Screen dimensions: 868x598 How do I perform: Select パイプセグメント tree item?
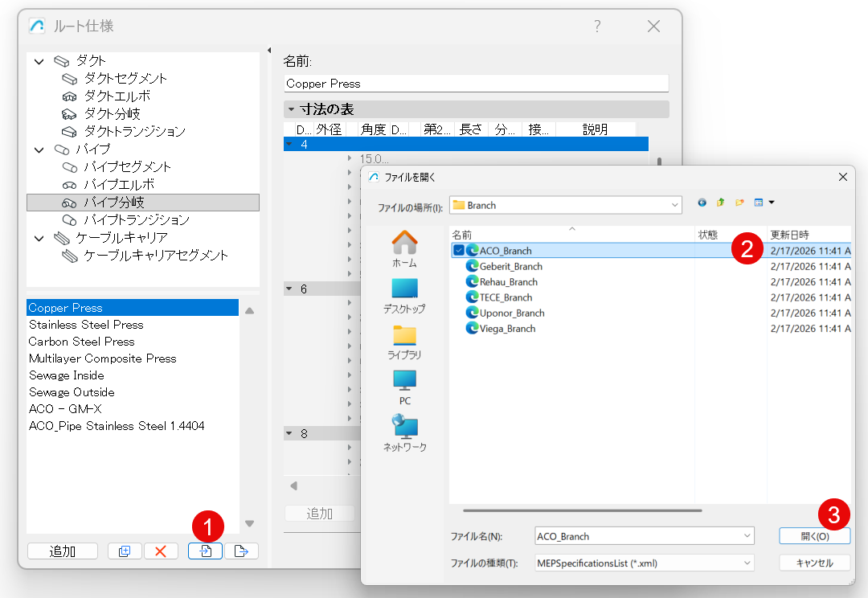tap(127, 166)
